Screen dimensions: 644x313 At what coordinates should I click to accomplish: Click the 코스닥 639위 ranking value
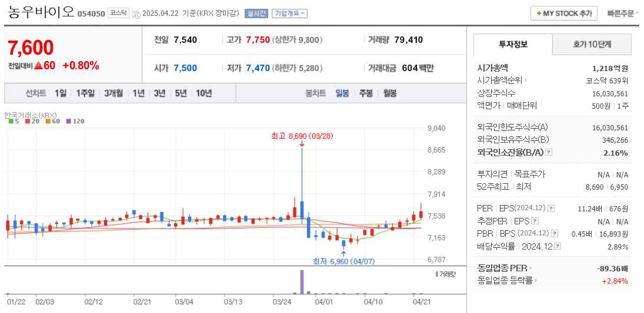[607, 80]
